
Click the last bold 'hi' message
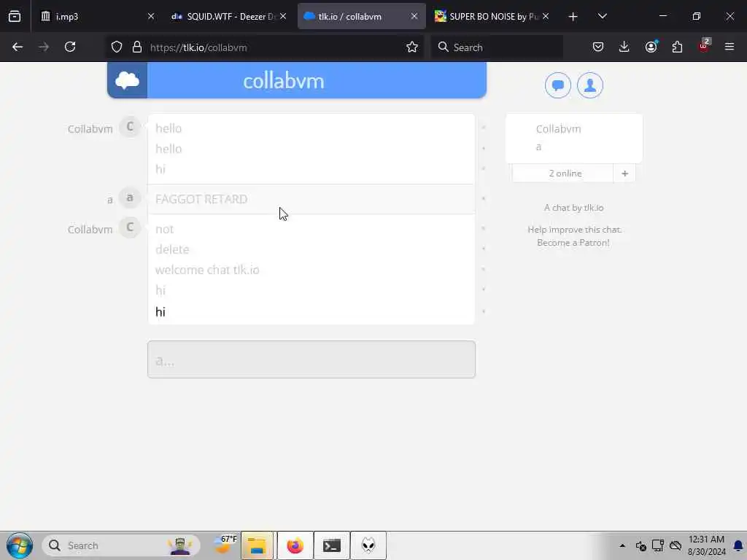click(x=160, y=312)
